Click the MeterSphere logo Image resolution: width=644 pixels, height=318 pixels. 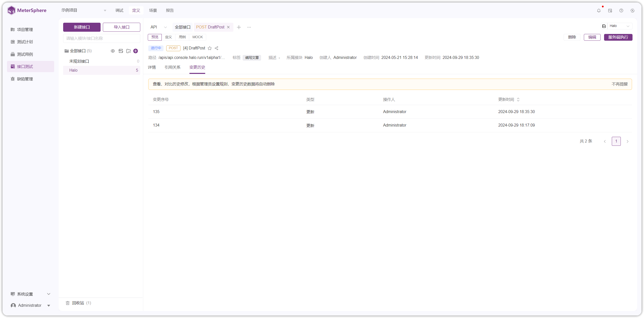click(27, 10)
